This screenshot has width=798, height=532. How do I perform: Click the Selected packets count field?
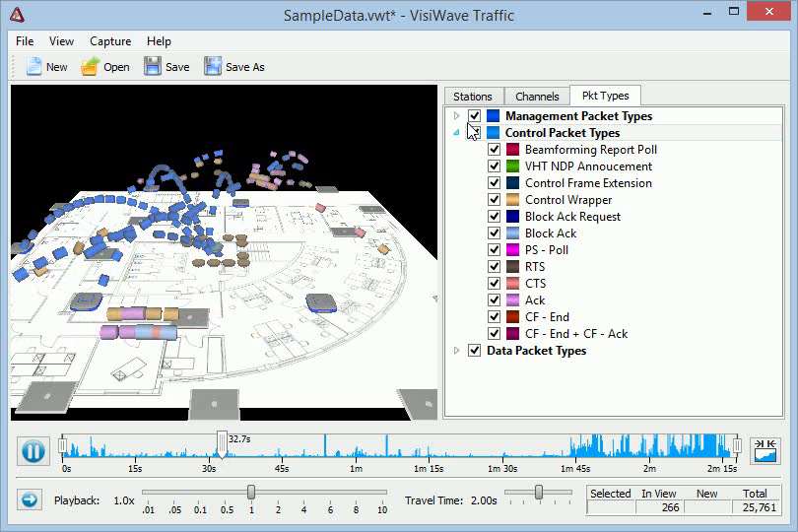point(611,507)
